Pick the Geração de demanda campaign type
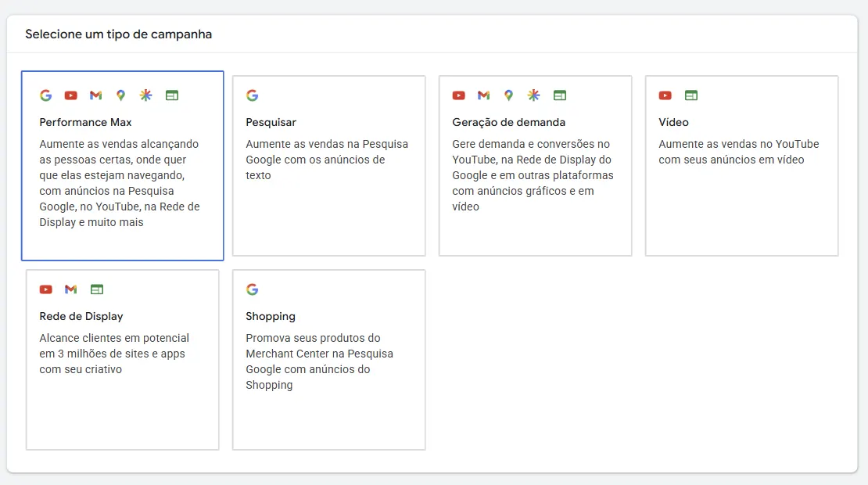 536,166
